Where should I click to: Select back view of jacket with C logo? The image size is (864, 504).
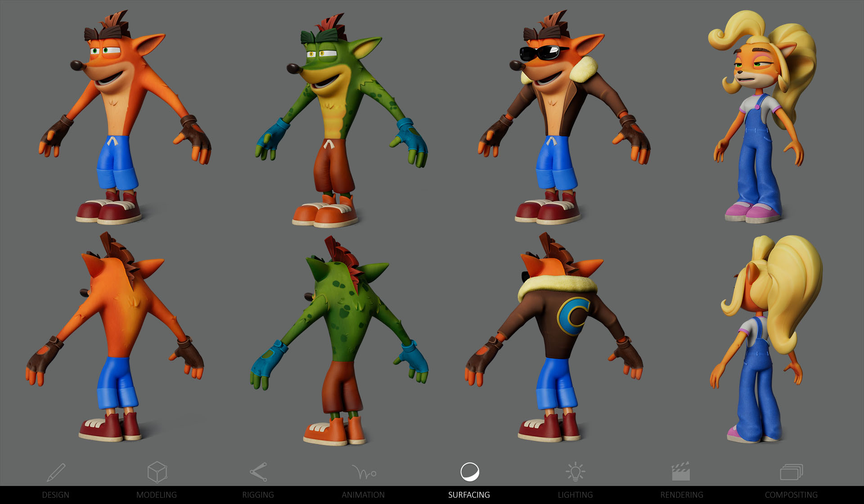click(553, 337)
